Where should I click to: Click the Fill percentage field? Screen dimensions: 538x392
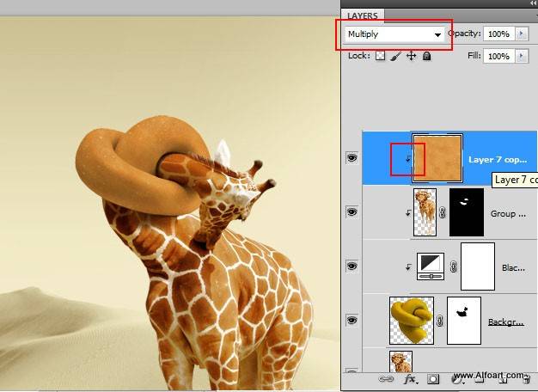(x=497, y=56)
